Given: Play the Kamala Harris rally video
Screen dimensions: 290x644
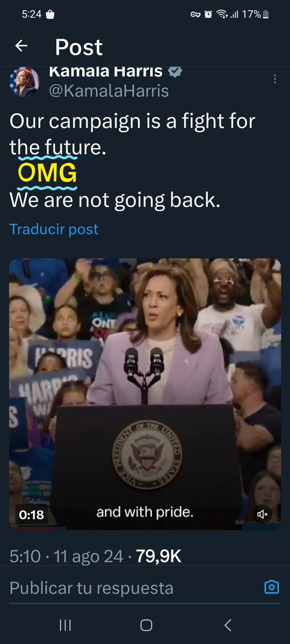Looking at the screenshot, I should (145, 394).
